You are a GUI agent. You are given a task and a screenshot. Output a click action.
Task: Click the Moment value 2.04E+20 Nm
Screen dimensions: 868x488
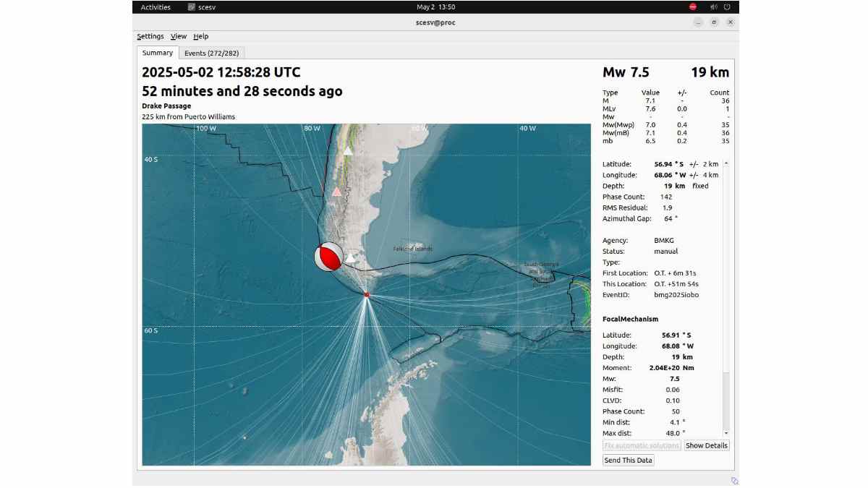pyautogui.click(x=671, y=368)
